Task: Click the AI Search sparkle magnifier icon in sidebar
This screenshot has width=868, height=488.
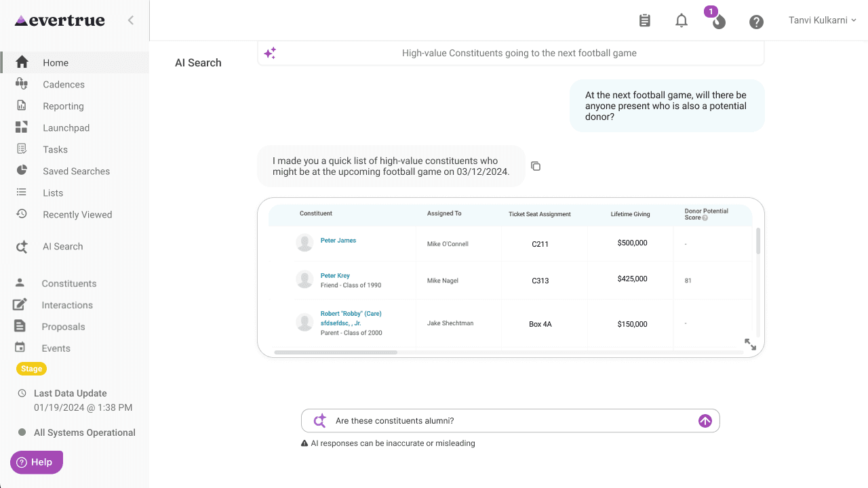Action: 22,247
